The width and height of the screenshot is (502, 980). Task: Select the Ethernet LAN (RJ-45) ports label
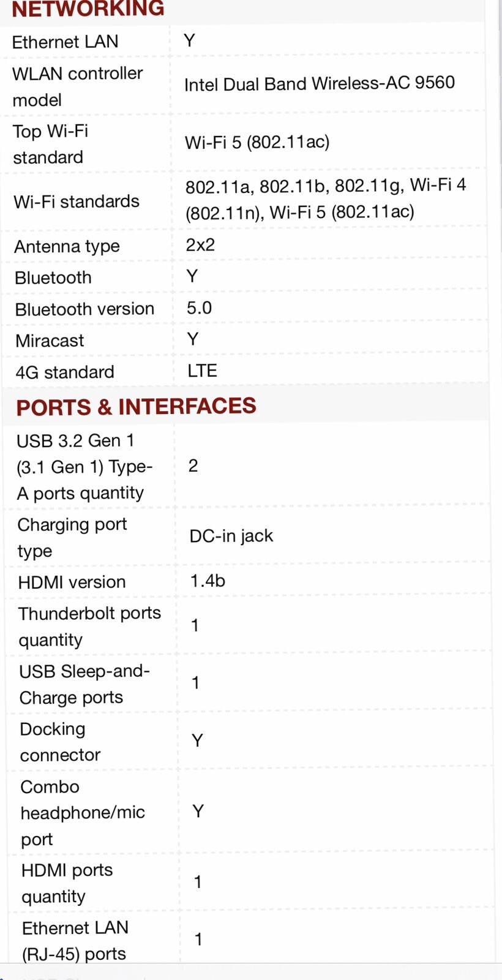coord(75,941)
